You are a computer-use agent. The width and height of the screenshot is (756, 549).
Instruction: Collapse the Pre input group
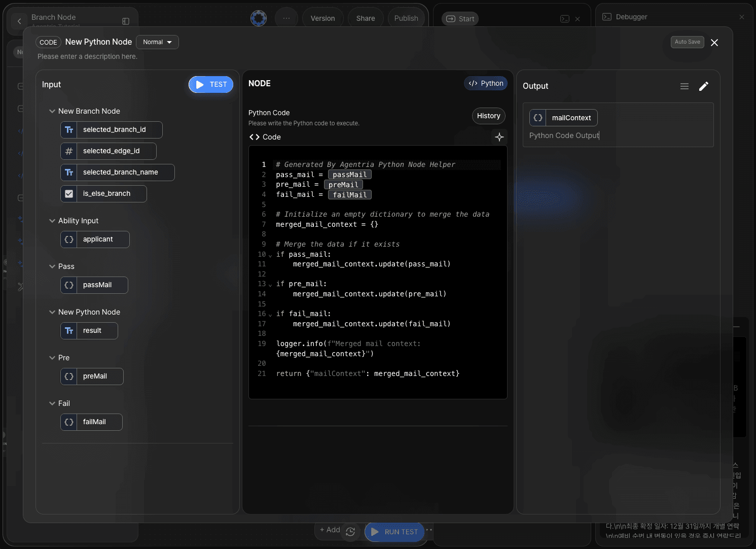(x=52, y=358)
